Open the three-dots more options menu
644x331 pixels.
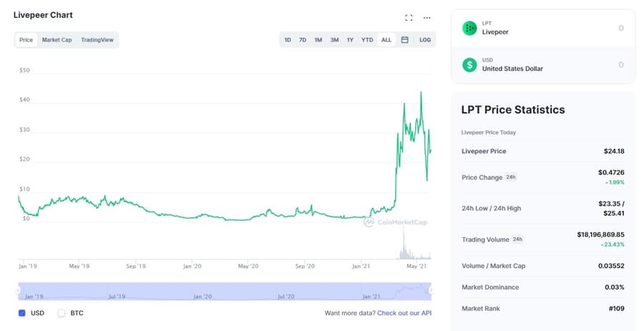tap(427, 18)
